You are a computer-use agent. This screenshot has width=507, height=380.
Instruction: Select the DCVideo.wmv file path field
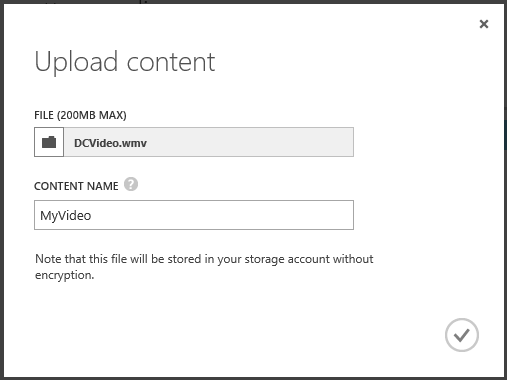[209, 142]
